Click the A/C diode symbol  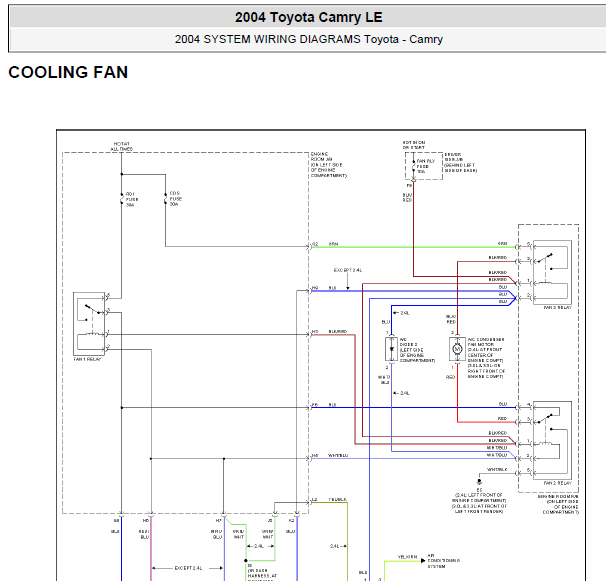[392, 349]
